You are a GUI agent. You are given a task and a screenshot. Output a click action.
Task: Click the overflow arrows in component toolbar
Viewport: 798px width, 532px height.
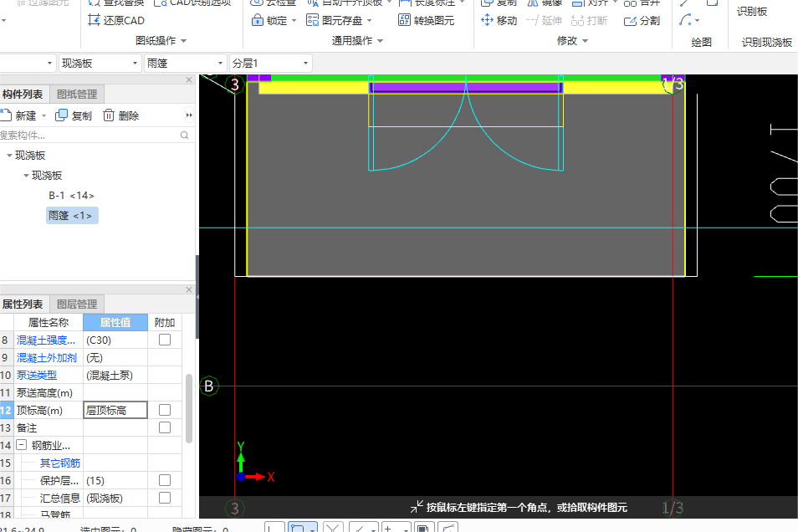(x=189, y=115)
